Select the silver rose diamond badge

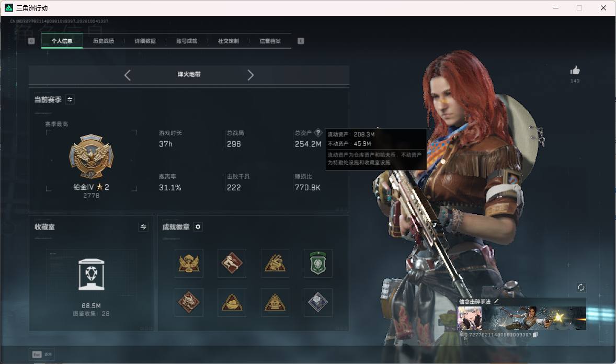318,302
